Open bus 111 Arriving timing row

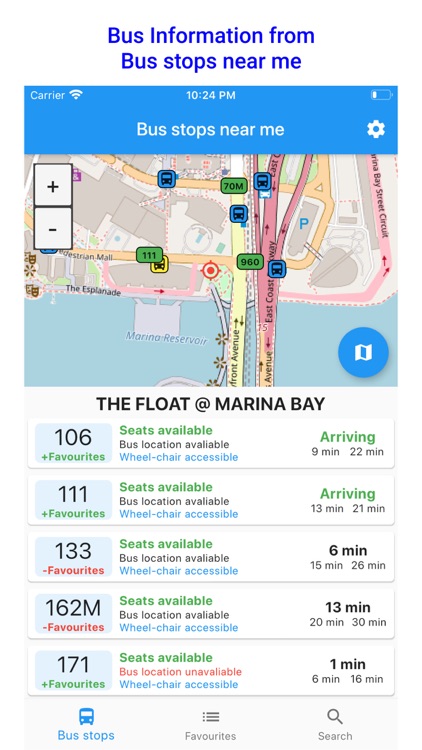(211, 500)
